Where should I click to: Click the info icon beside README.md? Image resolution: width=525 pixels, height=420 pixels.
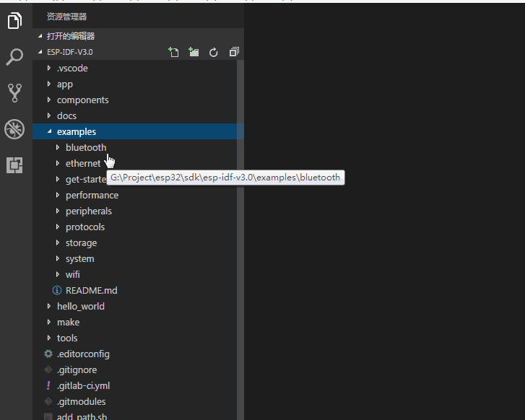[57, 291]
